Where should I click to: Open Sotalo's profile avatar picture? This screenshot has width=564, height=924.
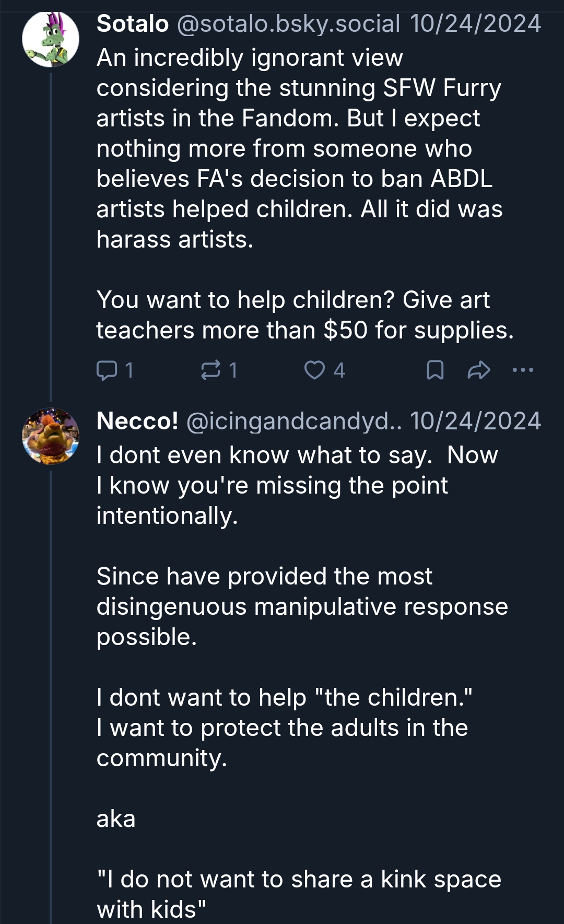click(51, 39)
